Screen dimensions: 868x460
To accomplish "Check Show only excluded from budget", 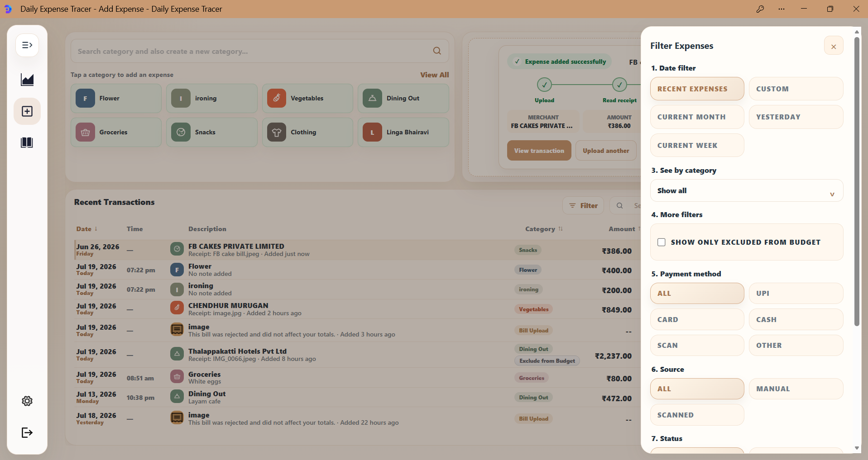I will point(662,242).
